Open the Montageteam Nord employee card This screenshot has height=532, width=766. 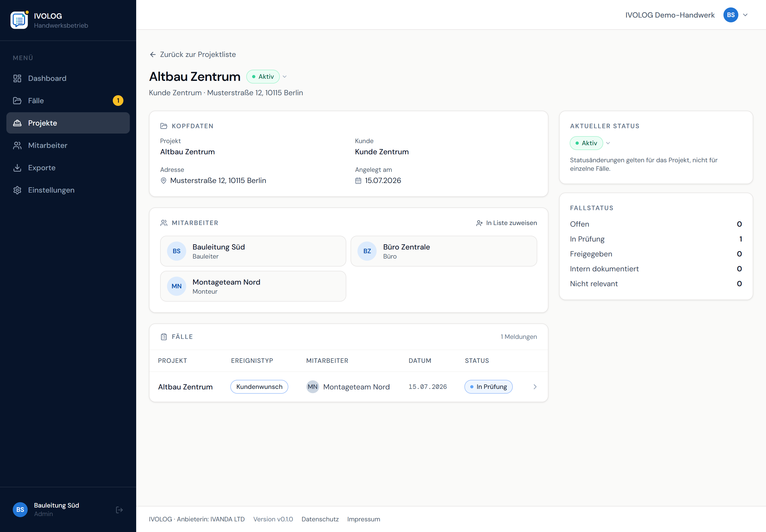pos(253,286)
